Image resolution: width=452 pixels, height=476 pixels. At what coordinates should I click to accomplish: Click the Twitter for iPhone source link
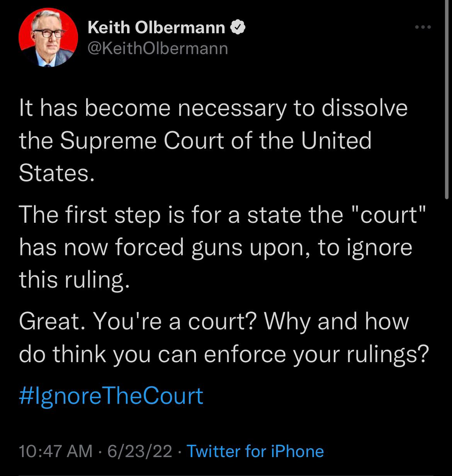coord(255,451)
